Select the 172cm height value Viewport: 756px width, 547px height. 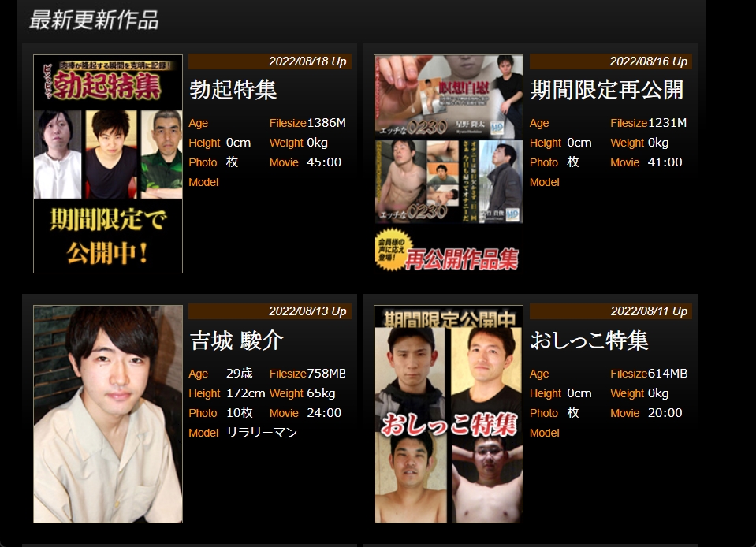[x=245, y=393]
